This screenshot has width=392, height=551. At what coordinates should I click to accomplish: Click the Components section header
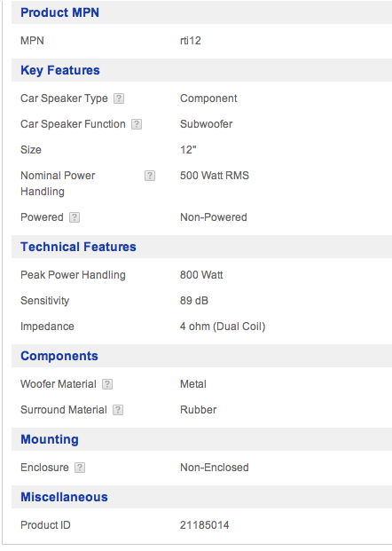tap(59, 356)
